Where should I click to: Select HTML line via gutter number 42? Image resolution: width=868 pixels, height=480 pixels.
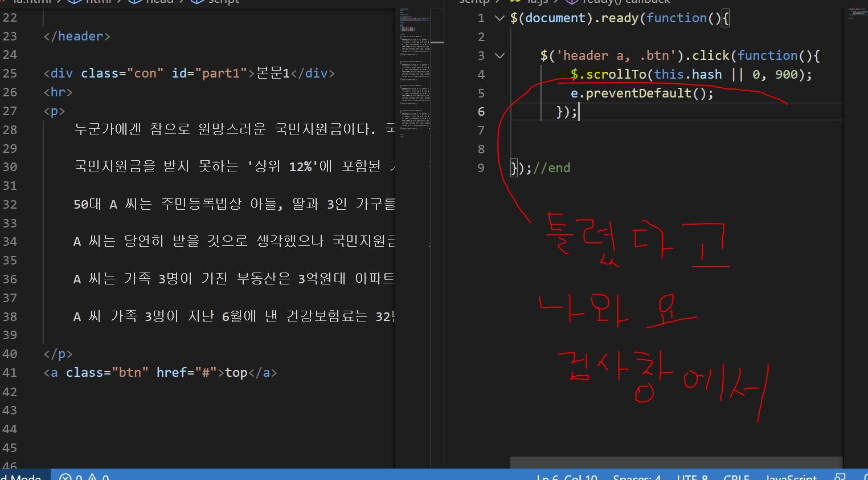[10, 392]
